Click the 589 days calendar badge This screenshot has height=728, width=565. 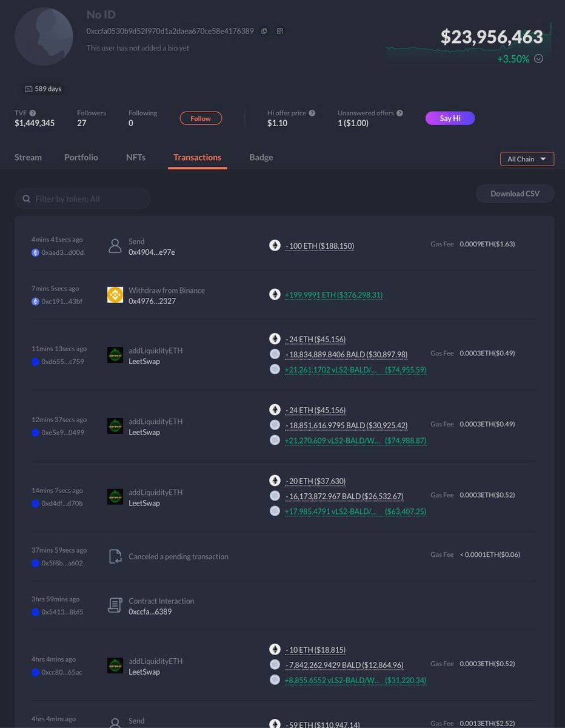[43, 89]
